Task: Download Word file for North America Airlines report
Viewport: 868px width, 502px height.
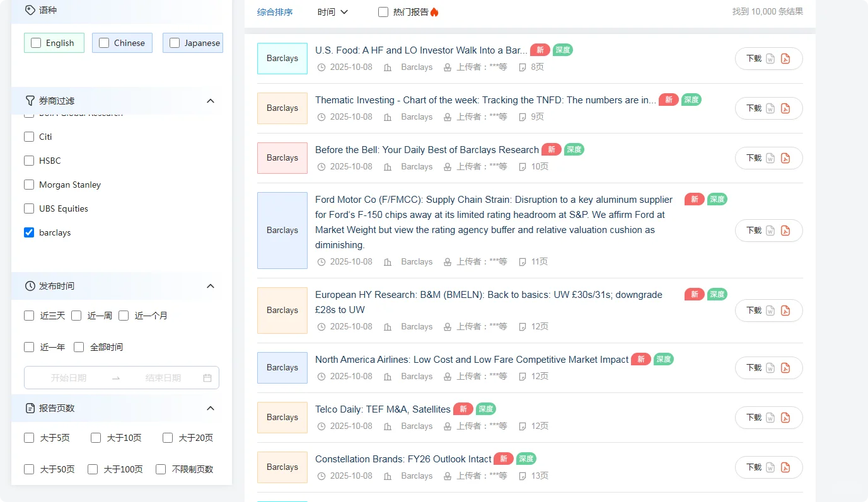Action: (770, 368)
